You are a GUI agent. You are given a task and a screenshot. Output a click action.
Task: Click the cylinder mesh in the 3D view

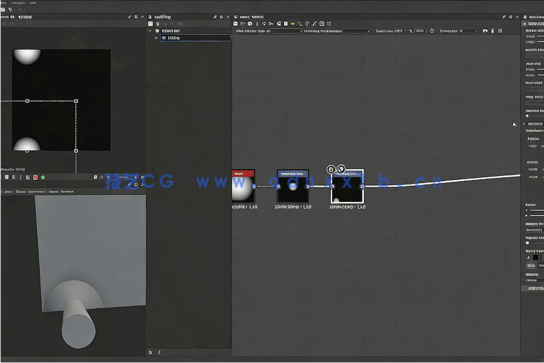coord(78,323)
